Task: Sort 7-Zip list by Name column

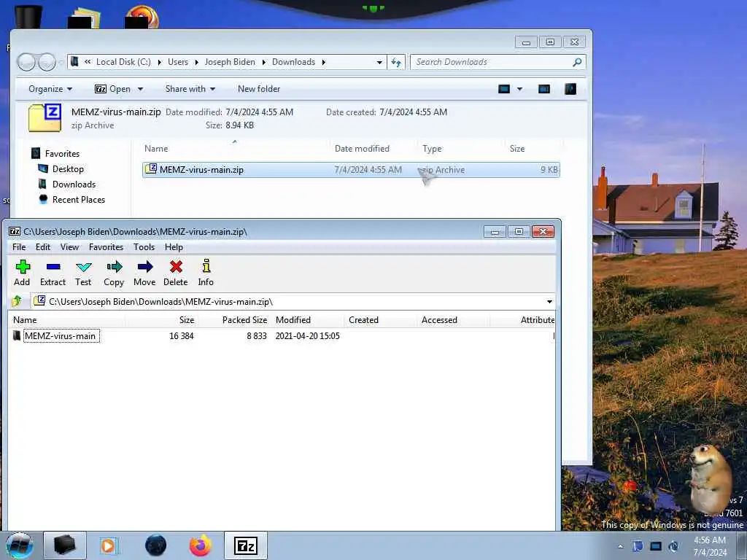Action: [66, 320]
